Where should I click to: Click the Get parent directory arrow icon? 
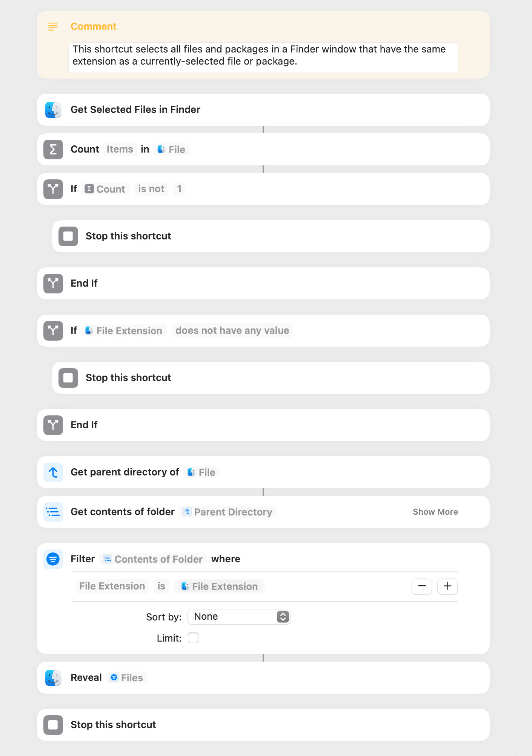click(x=53, y=472)
